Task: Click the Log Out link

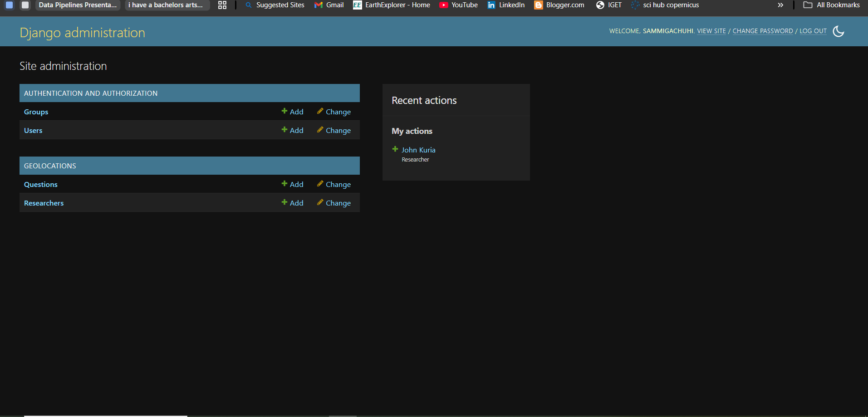Action: coord(813,31)
